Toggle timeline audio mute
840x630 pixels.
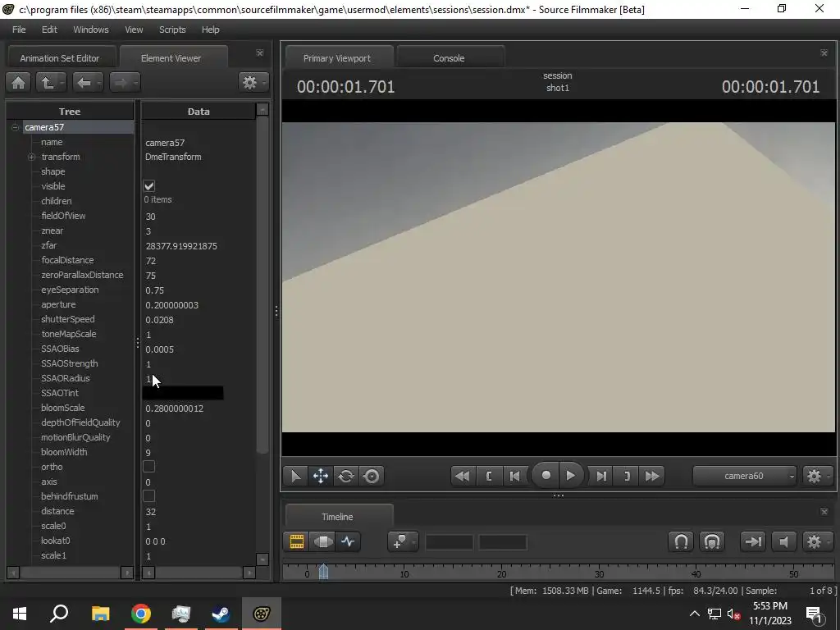coord(783,541)
